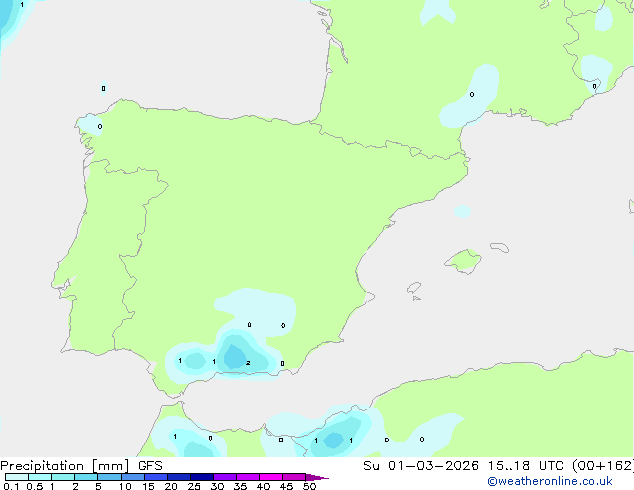Click the 30–35 mm purple legend swatch
The image size is (634, 490).
point(225,477)
